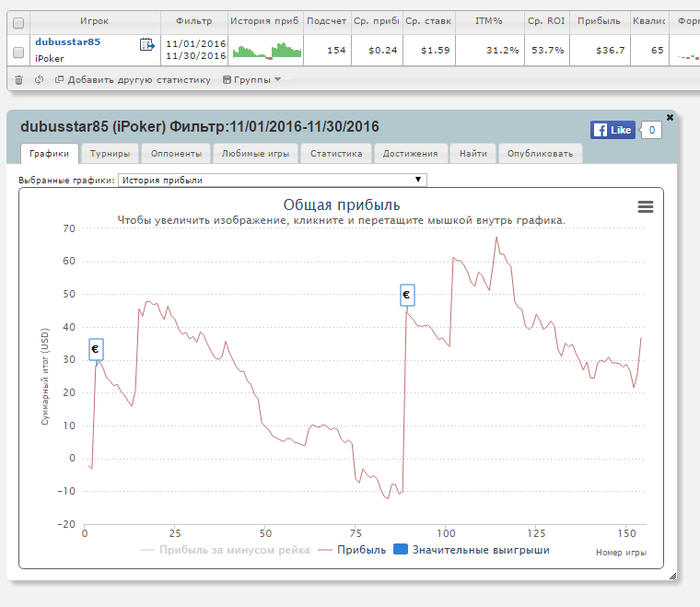Tick the dubusstar85 row checkbox

(x=18, y=52)
